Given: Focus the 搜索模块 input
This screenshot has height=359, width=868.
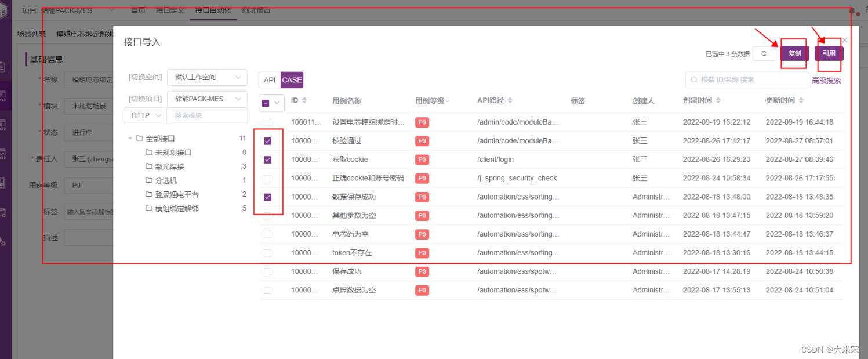Looking at the screenshot, I should point(207,115).
